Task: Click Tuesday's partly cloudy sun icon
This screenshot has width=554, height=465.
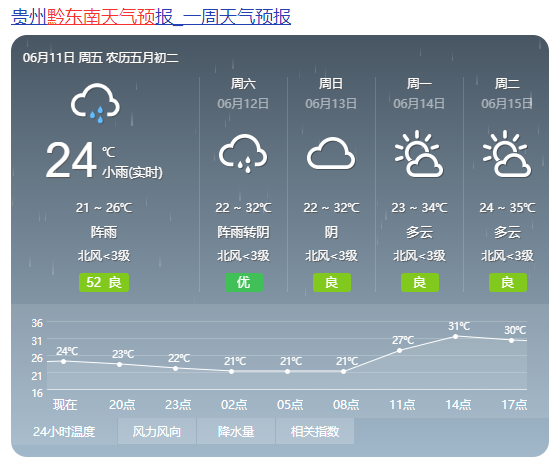Action: 507,153
